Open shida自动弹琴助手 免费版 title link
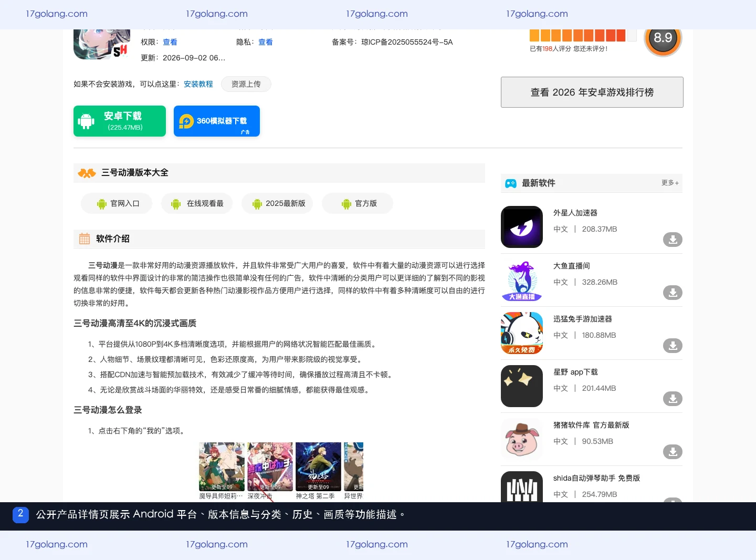The width and height of the screenshot is (756, 560). 596,478
